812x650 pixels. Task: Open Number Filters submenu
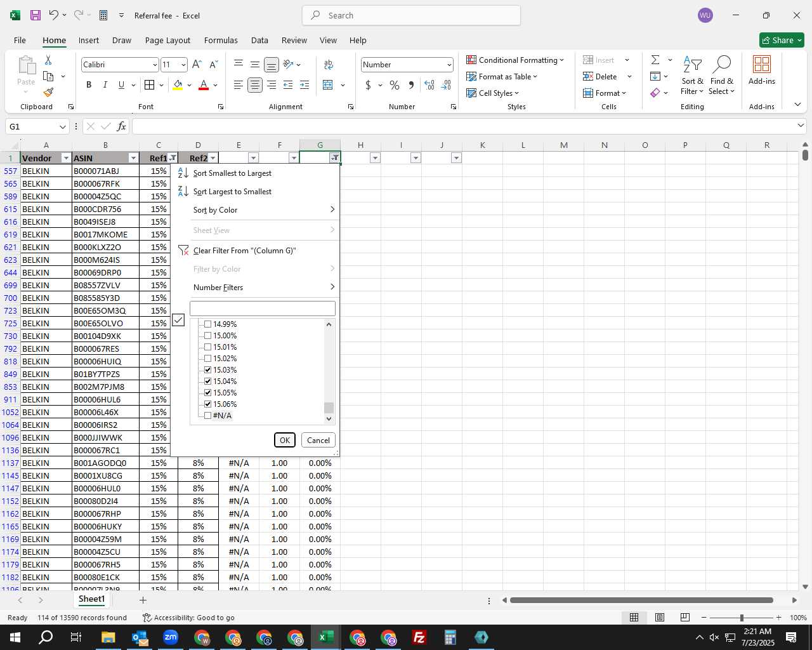point(255,288)
